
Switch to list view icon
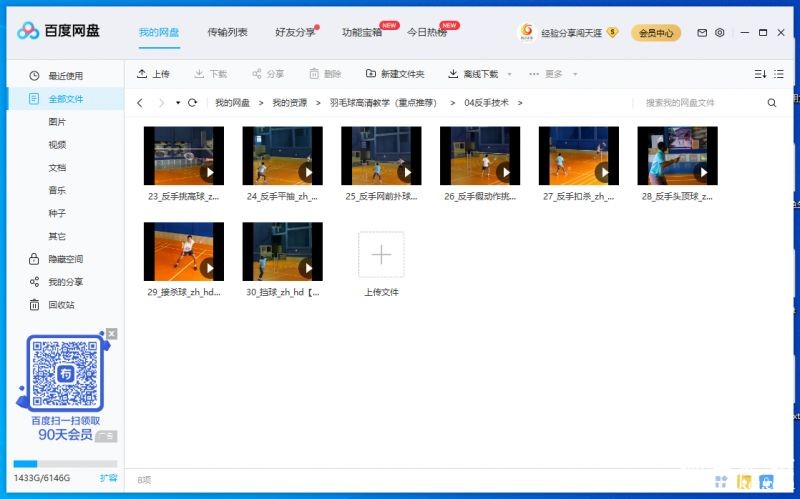[x=779, y=74]
